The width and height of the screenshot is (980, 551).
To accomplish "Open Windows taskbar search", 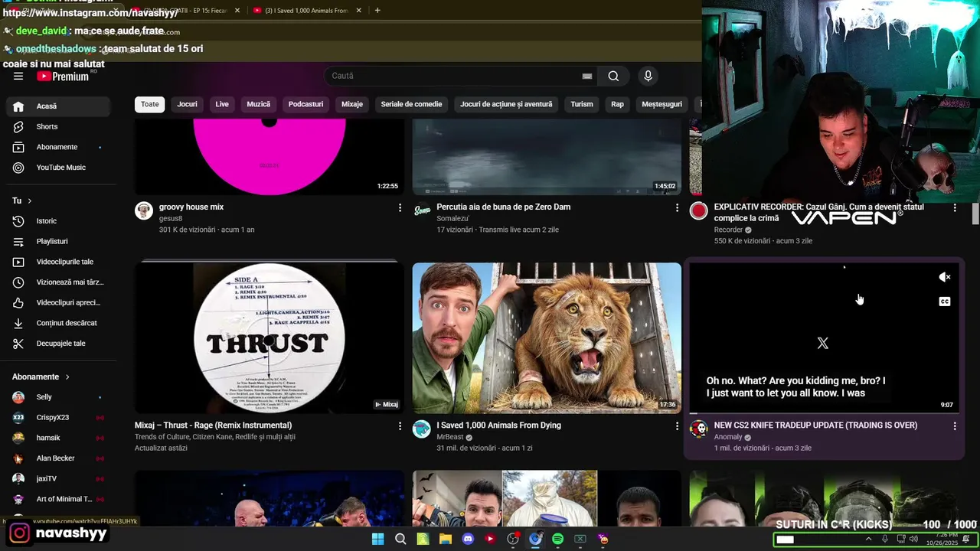I will [x=400, y=539].
